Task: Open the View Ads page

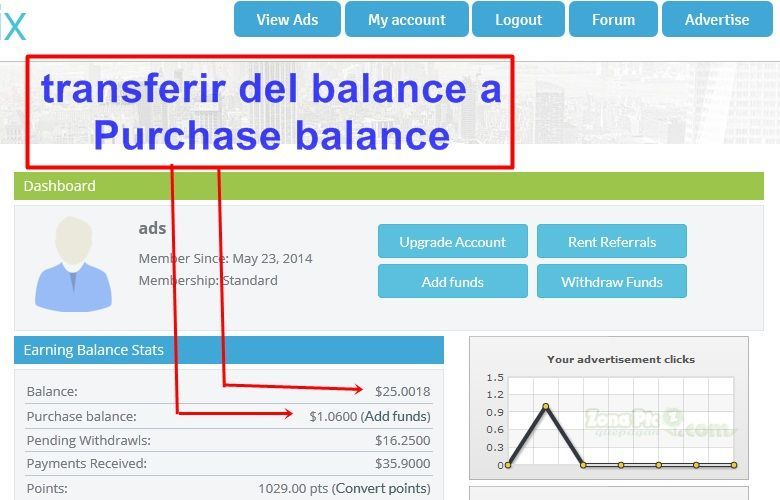Action: pos(287,19)
